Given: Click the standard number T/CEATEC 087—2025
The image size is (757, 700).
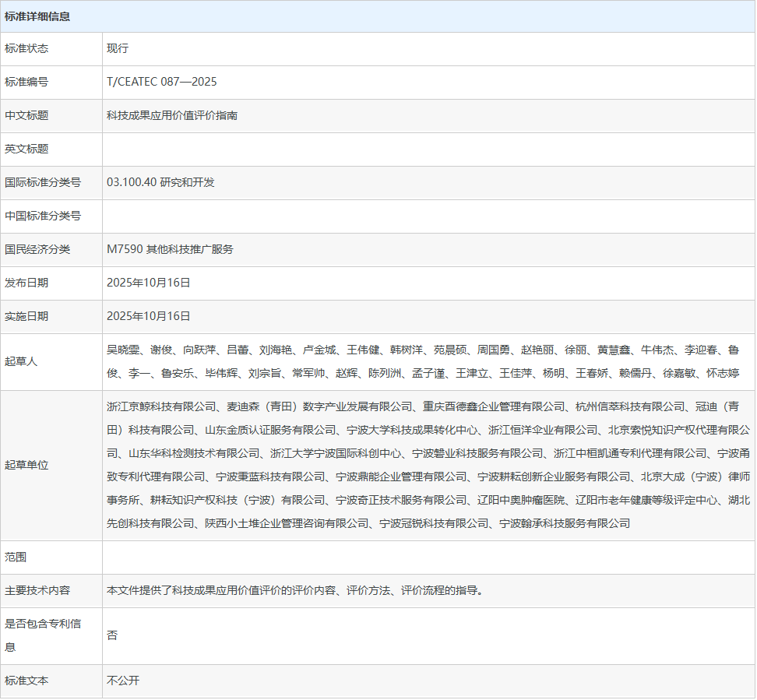Looking at the screenshot, I should click(x=161, y=82).
